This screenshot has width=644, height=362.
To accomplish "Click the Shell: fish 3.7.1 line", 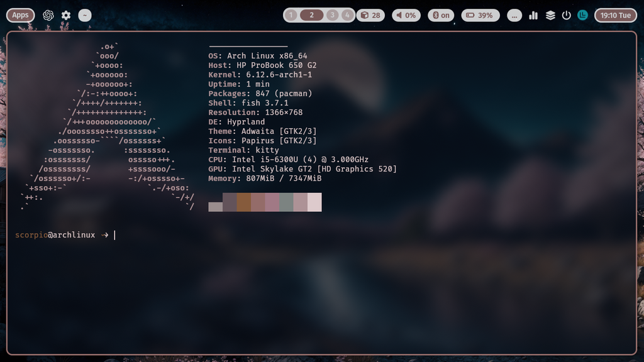I will (248, 103).
